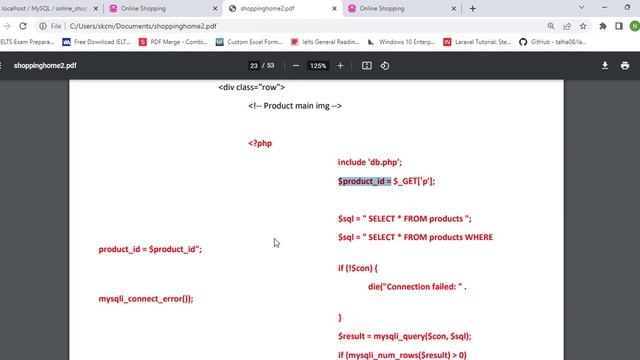Rotate the PDF counterclockwise

[x=385, y=66]
